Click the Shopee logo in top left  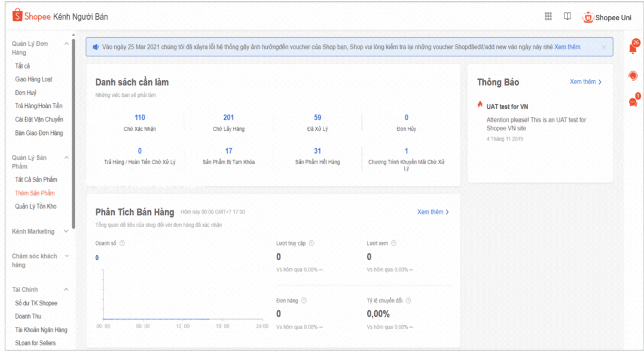tap(32, 17)
